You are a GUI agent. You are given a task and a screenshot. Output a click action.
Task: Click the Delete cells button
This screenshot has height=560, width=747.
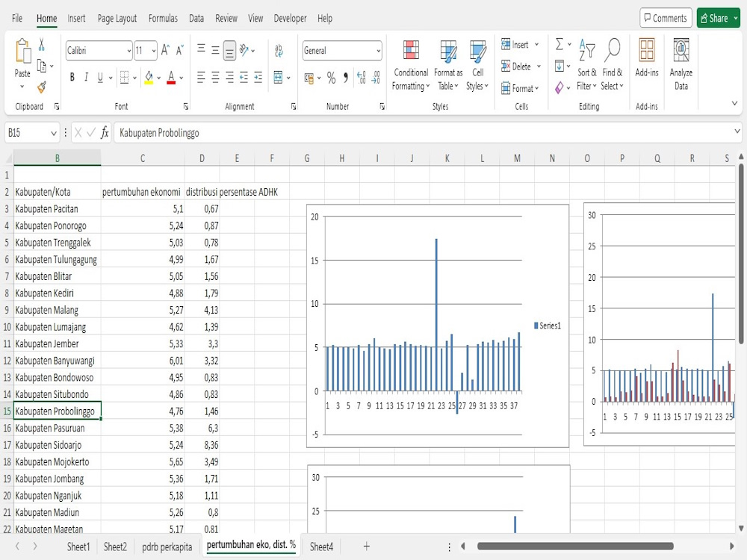click(521, 66)
